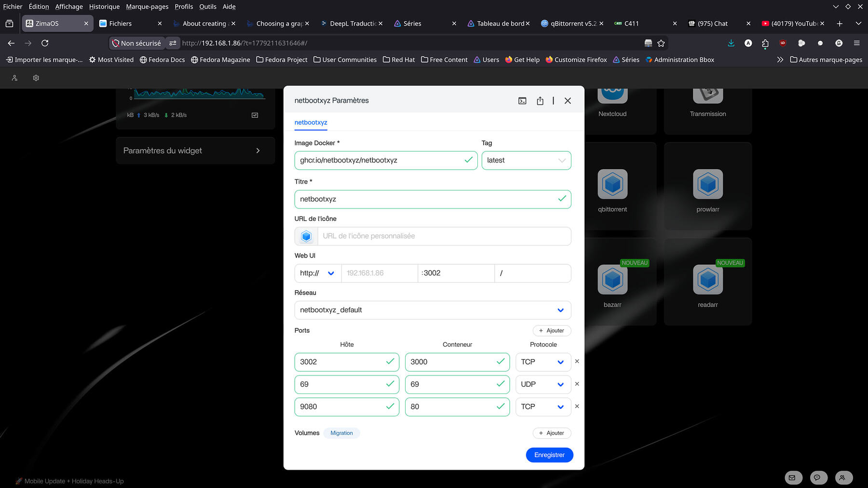Open the Firefox application menu
868x488 pixels.
(x=856, y=43)
